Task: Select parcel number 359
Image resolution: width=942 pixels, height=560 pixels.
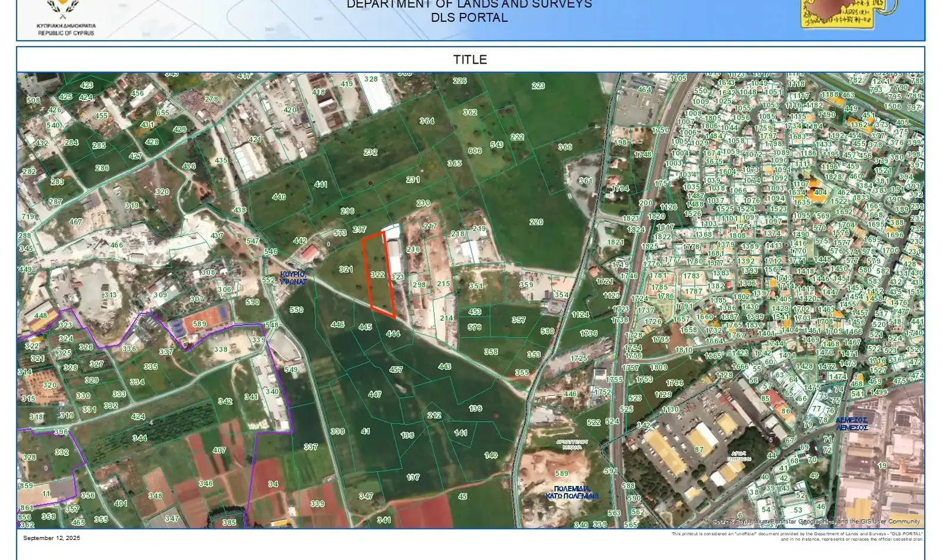Action: tap(526, 285)
